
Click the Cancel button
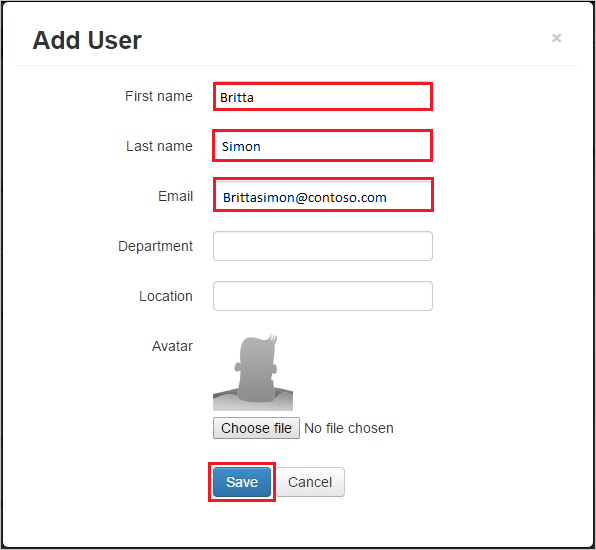pyautogui.click(x=310, y=482)
